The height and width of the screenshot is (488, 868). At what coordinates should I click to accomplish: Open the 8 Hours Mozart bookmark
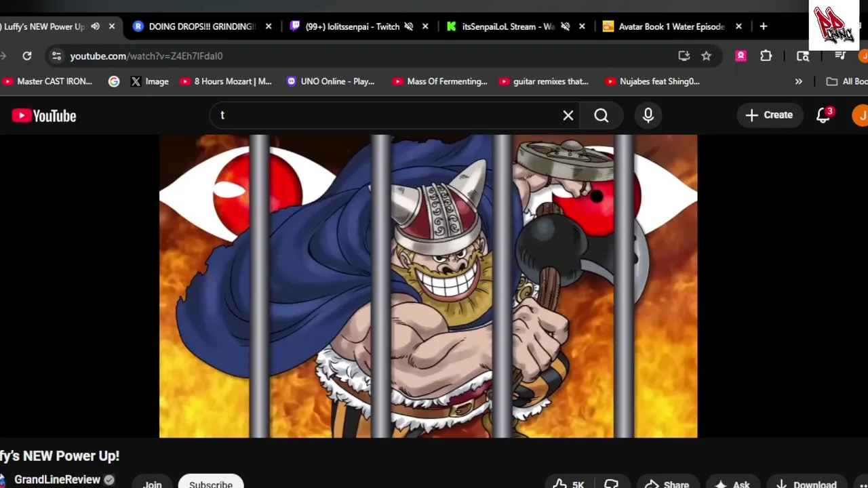pyautogui.click(x=226, y=81)
